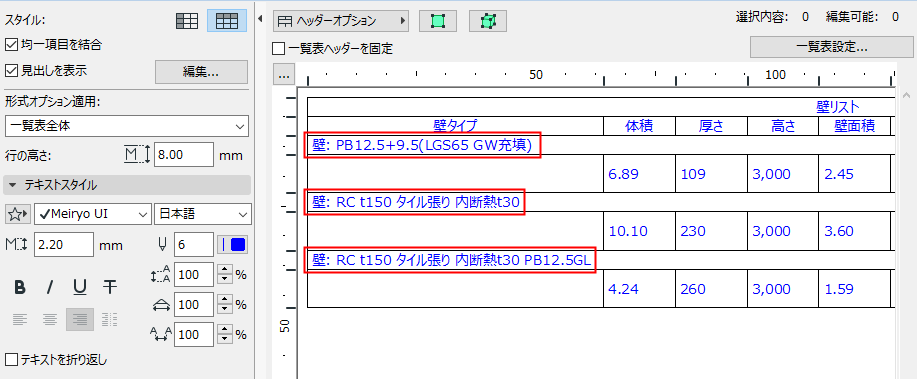Click the 厚さ column header
This screenshot has width=917, height=379.
711,126
